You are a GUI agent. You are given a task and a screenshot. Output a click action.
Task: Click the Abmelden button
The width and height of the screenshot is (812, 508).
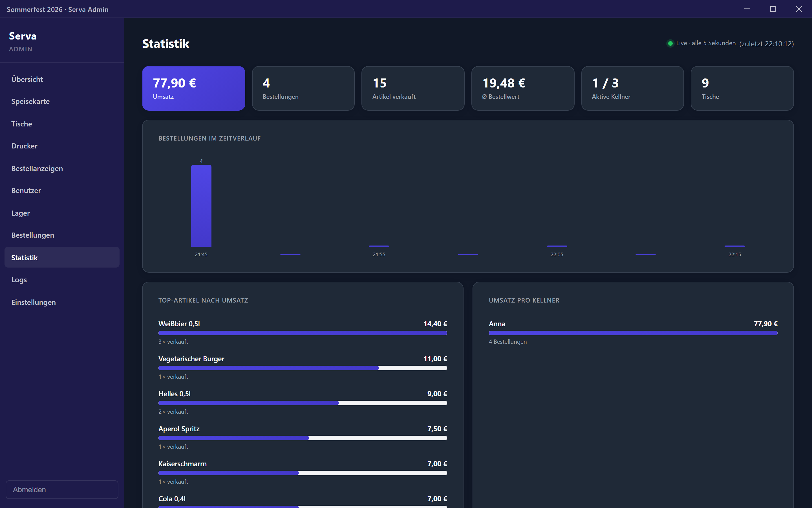62,490
